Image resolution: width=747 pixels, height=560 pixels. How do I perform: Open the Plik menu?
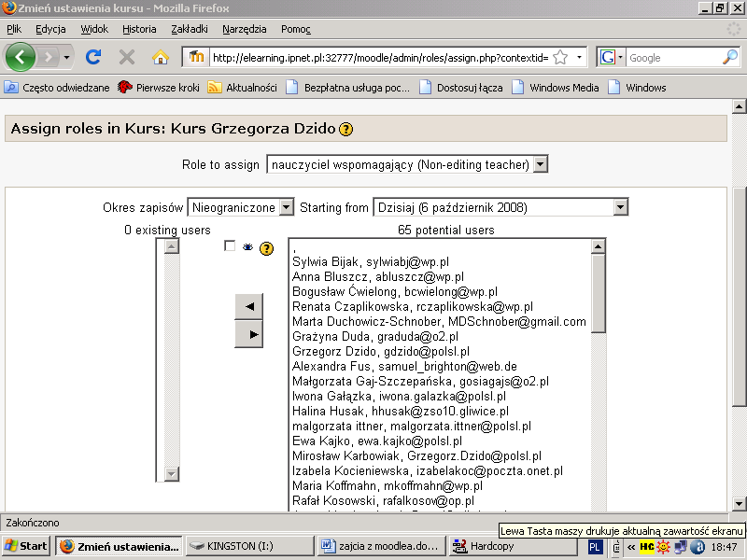coord(14,29)
